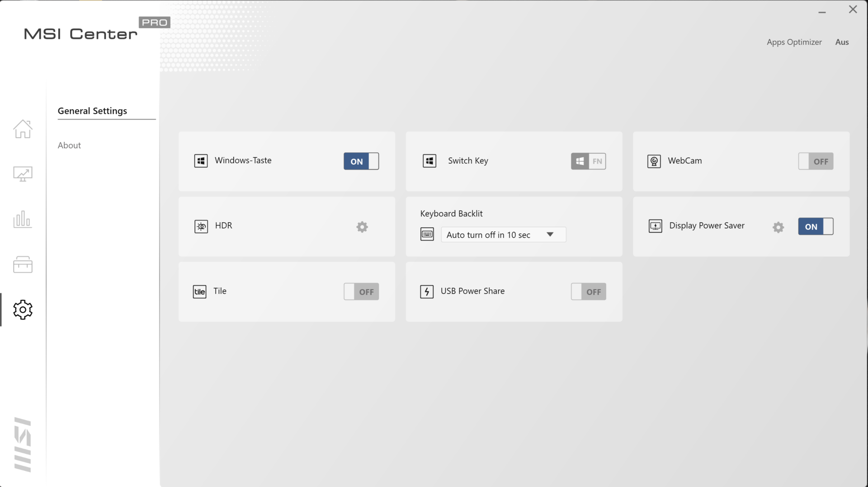868x487 pixels.
Task: Enable the WebCam toggle
Action: pos(816,161)
